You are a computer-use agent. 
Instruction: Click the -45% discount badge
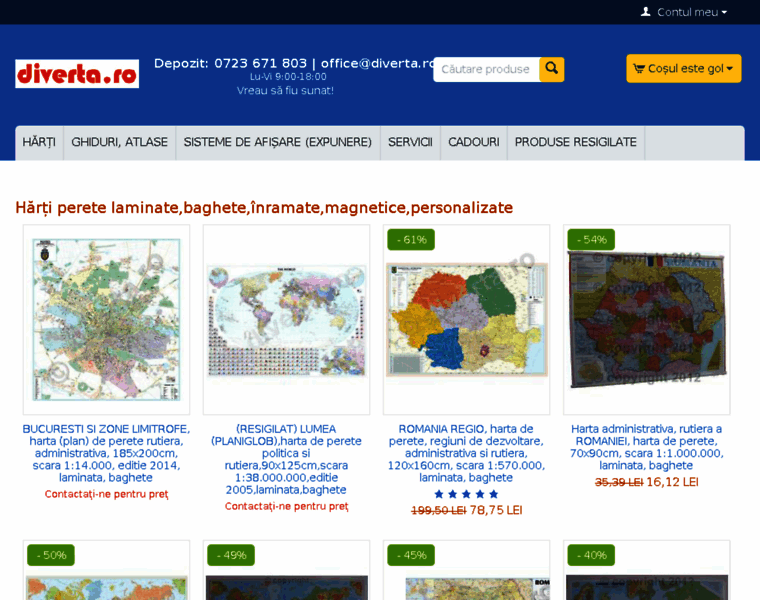(411, 555)
